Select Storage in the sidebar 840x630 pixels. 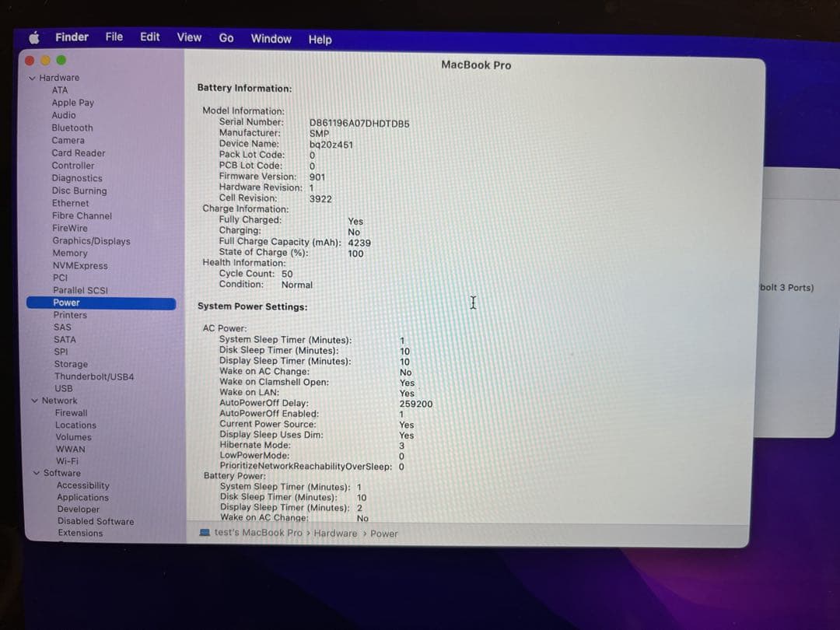pyautogui.click(x=71, y=363)
